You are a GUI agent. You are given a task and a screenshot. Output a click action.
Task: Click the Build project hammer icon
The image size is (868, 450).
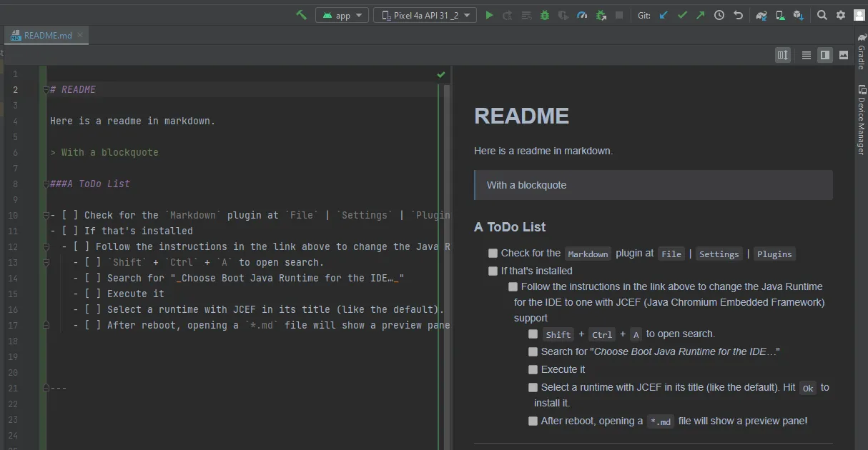302,15
